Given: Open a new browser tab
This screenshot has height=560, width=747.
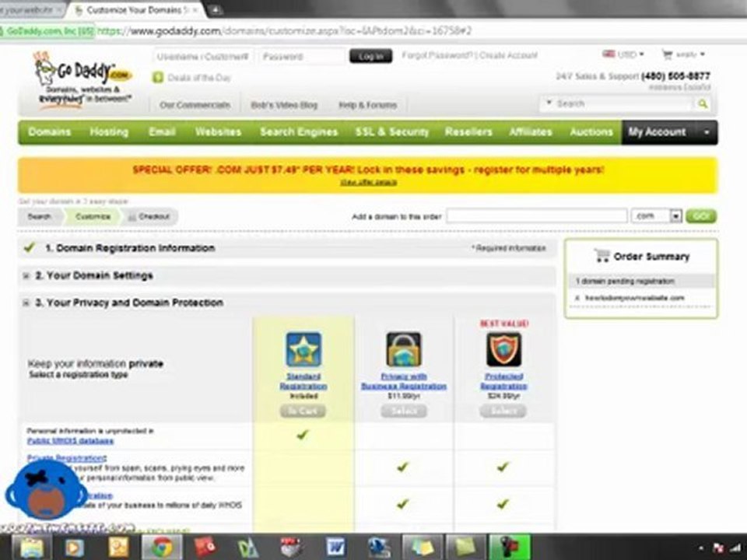Looking at the screenshot, I should pos(215,10).
